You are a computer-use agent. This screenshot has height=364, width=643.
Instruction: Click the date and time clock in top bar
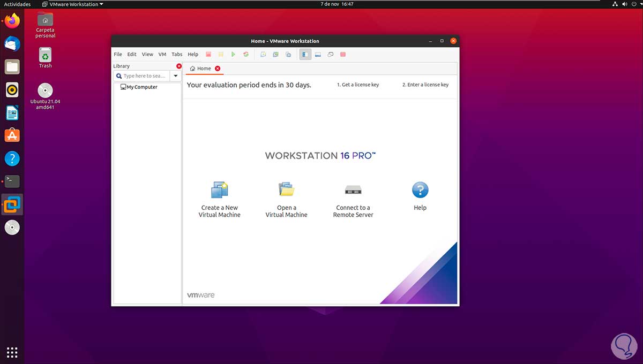337,4
